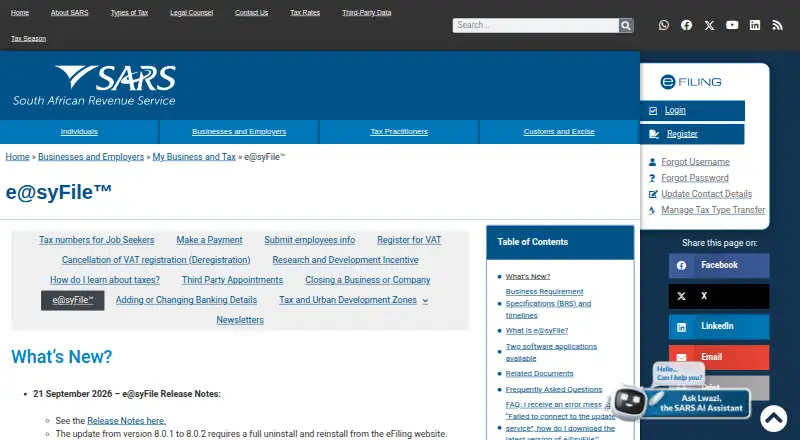Click the Manage Tax Type Transfer icon
Screen dimensions: 800x440
pos(652,210)
